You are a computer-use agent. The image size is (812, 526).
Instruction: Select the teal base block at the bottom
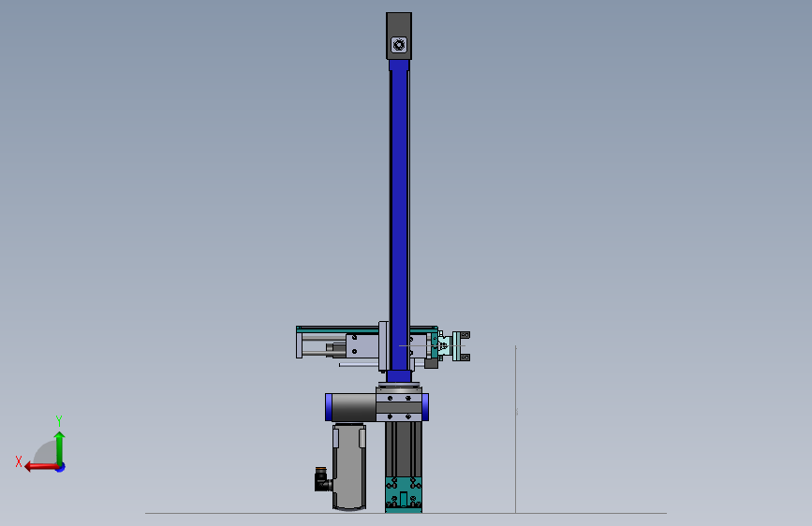pos(404,494)
